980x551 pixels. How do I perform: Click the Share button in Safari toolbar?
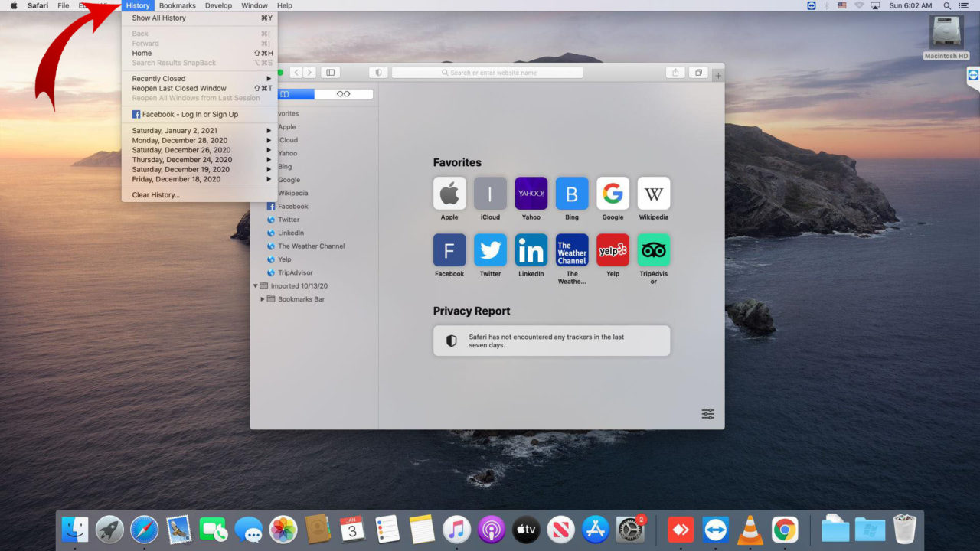click(x=675, y=73)
